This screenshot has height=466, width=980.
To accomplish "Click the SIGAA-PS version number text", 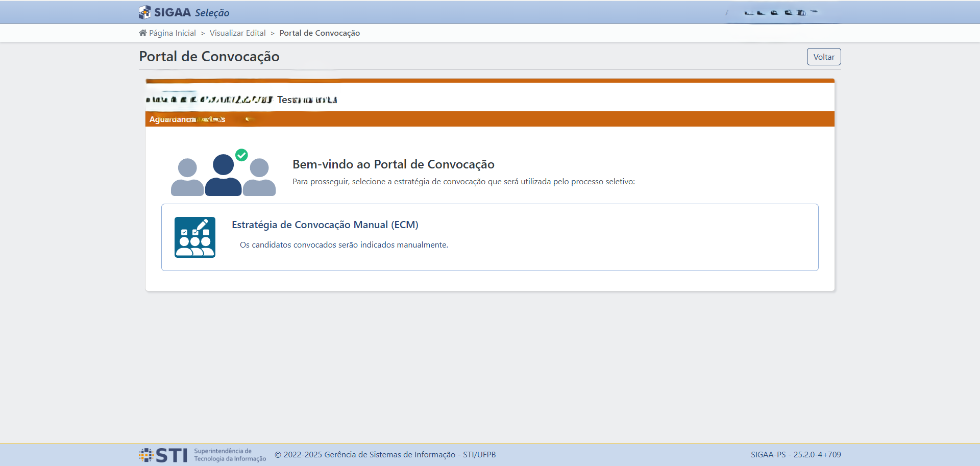I will tap(796, 455).
